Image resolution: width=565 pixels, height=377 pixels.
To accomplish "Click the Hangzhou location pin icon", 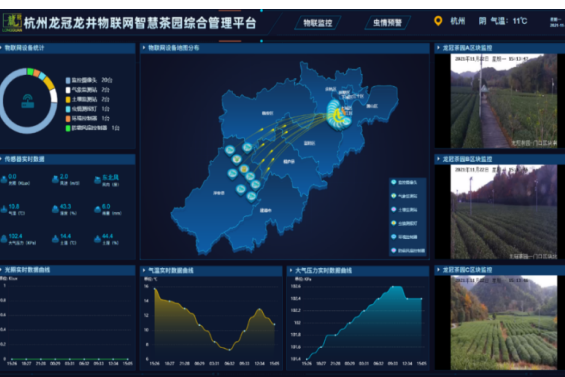I will [438, 21].
